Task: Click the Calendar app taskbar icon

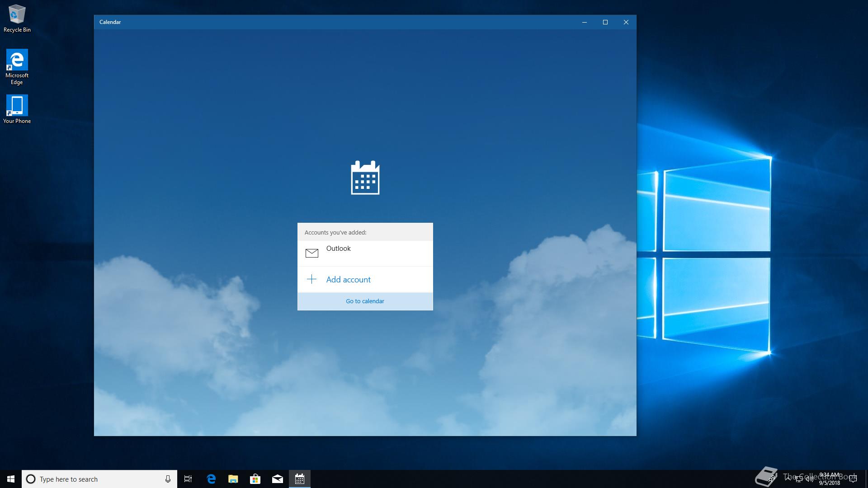Action: point(299,479)
